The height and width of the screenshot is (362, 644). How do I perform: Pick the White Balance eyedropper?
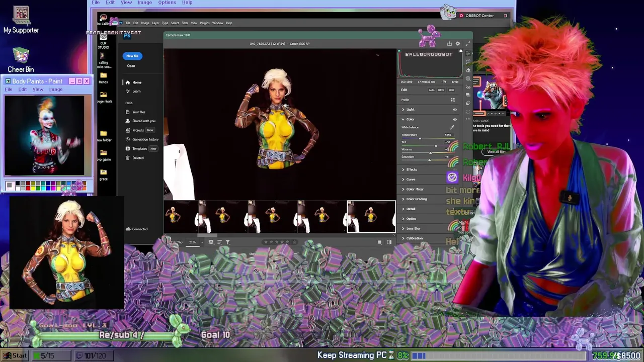tap(452, 127)
